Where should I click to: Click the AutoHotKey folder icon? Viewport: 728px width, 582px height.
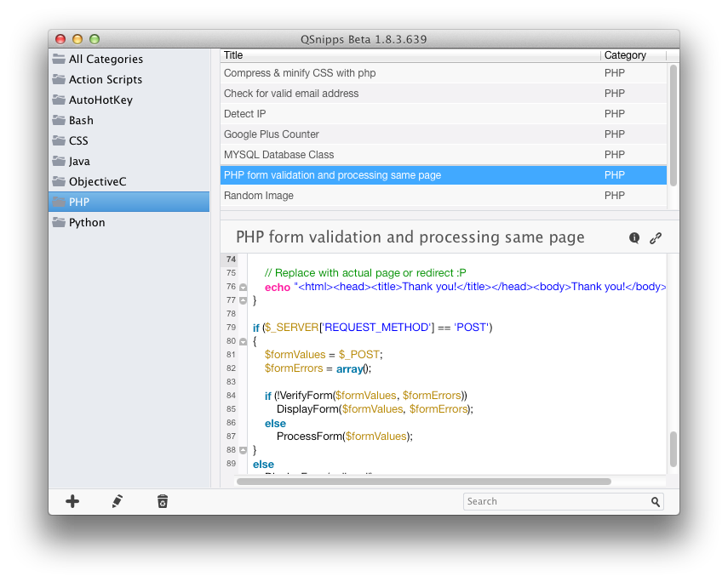point(59,100)
